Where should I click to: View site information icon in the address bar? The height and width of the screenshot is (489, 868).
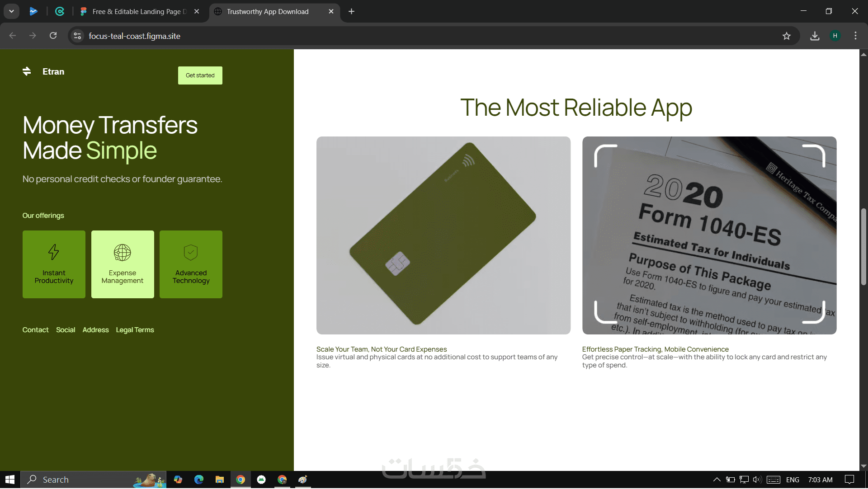(x=78, y=36)
